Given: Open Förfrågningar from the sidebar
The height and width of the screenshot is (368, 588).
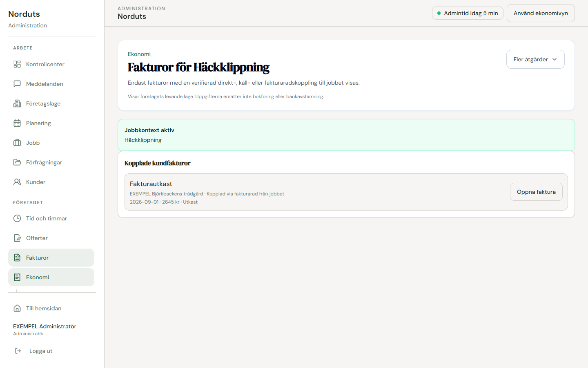Looking at the screenshot, I should coord(51,162).
